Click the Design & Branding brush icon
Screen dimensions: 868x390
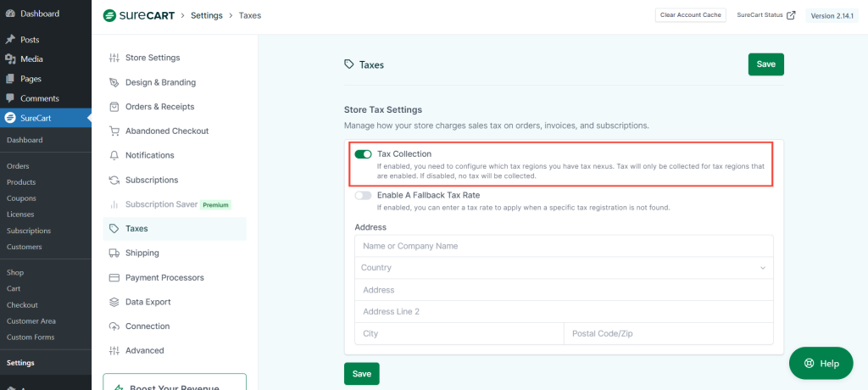tap(114, 82)
